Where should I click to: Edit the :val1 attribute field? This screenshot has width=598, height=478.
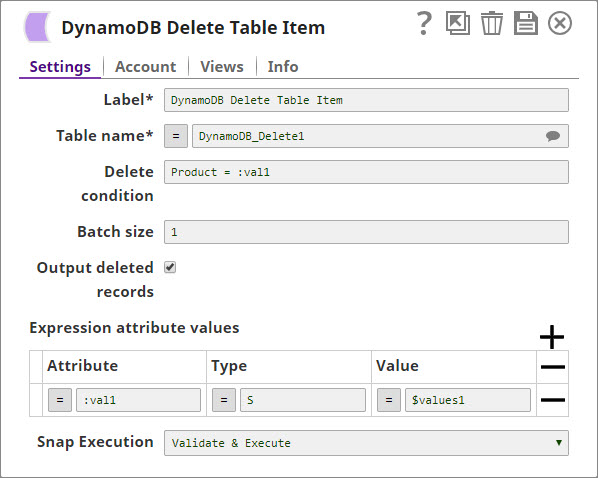click(138, 400)
